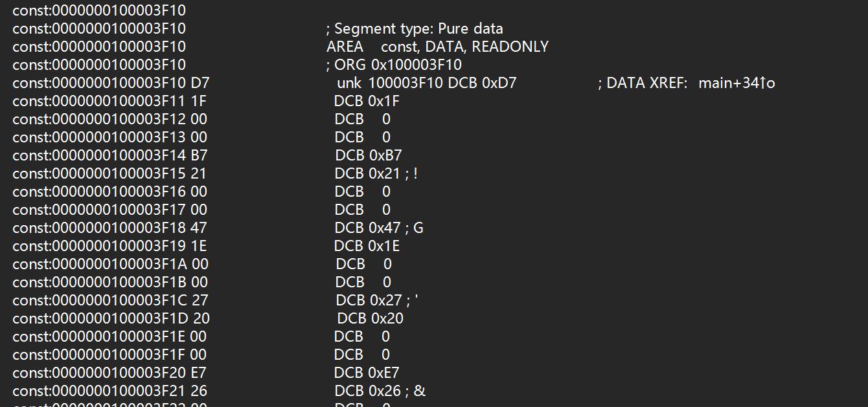Image resolution: width=868 pixels, height=407 pixels.
Task: Click address const:0000000100003F1F
Action: point(99,355)
